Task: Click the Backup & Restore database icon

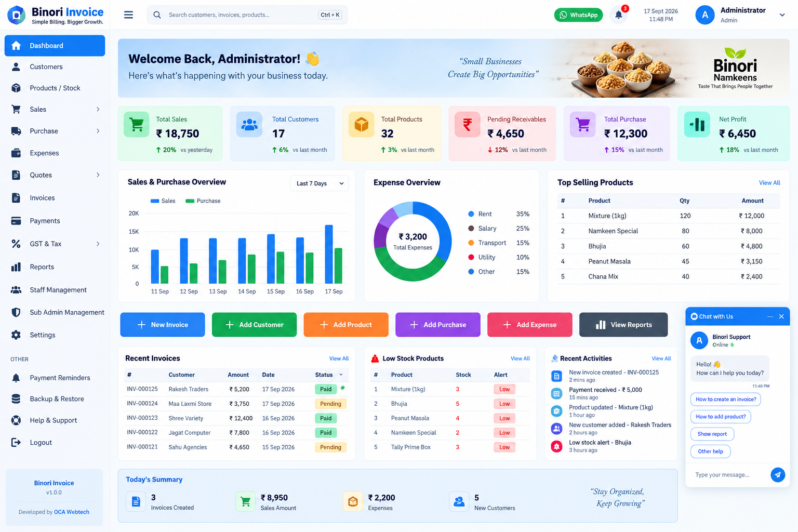Action: click(x=16, y=399)
